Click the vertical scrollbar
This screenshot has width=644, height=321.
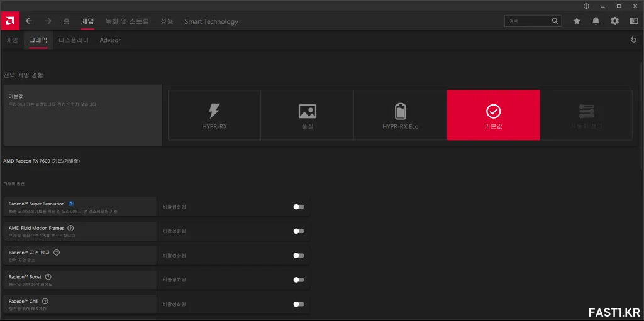[642, 115]
